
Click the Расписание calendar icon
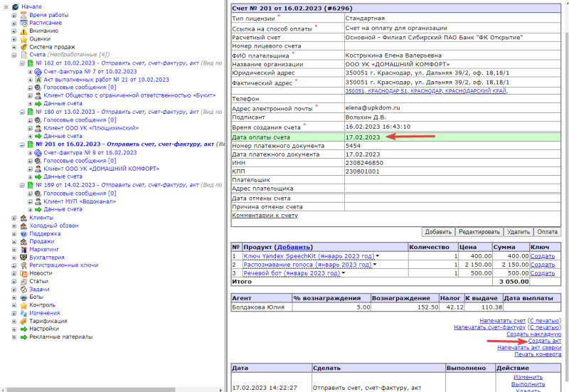(23, 23)
